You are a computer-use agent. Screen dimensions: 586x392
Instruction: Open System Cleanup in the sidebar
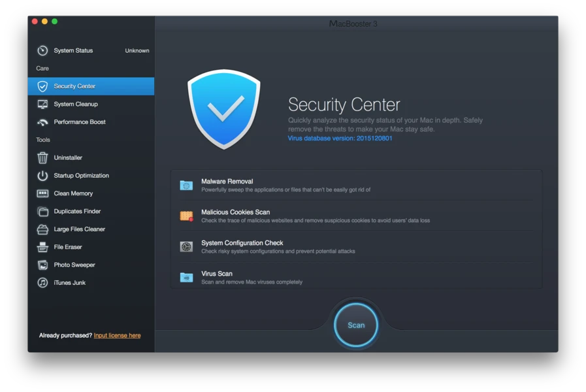click(x=91, y=105)
